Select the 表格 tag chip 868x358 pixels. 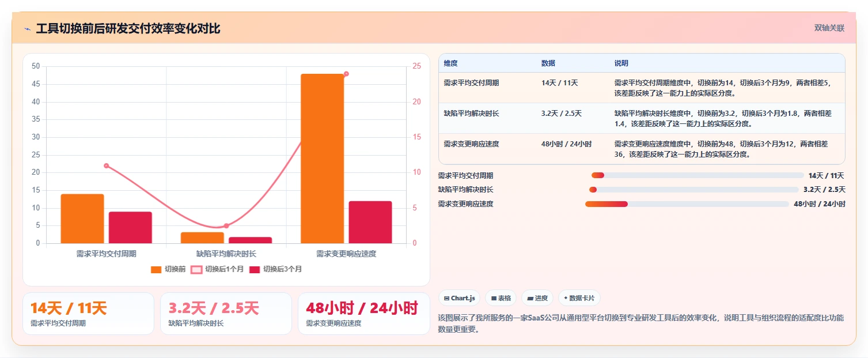pyautogui.click(x=501, y=298)
